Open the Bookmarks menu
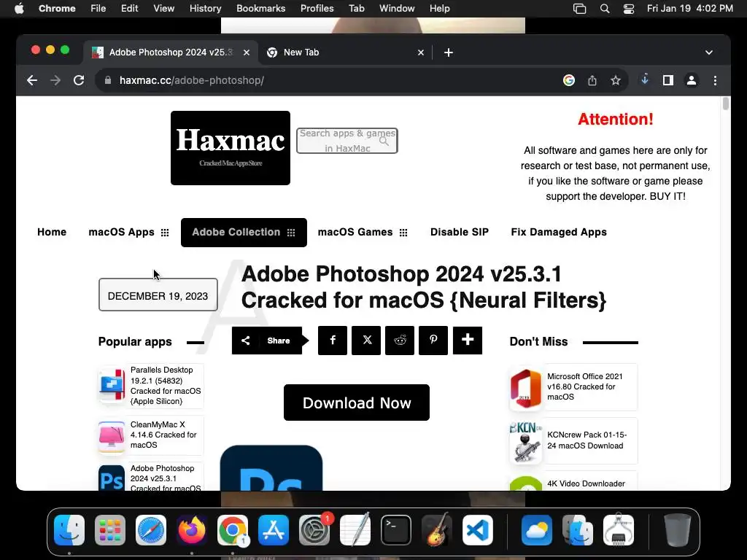This screenshot has width=747, height=560. click(x=261, y=9)
